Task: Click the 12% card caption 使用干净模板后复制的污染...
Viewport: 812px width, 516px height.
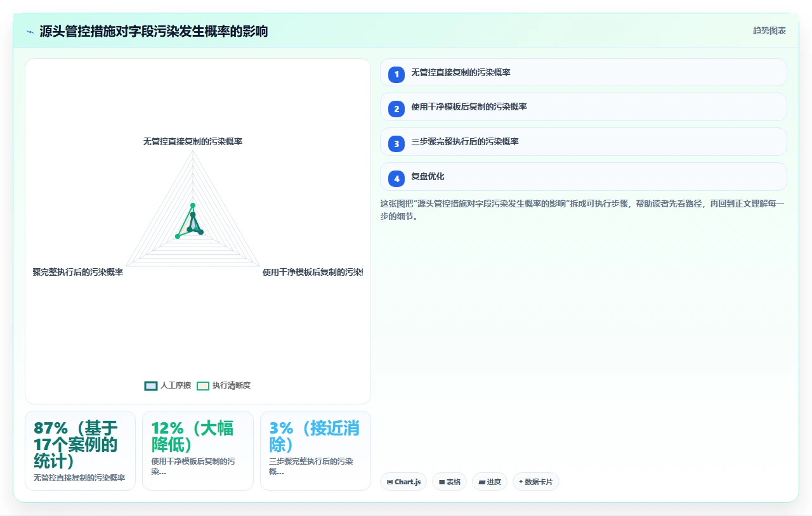Action: point(193,467)
